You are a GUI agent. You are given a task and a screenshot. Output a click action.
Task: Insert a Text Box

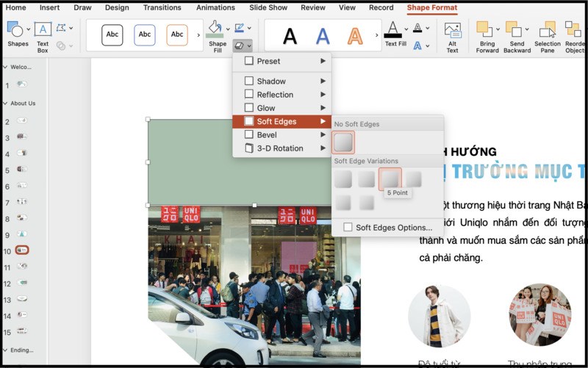click(x=43, y=30)
